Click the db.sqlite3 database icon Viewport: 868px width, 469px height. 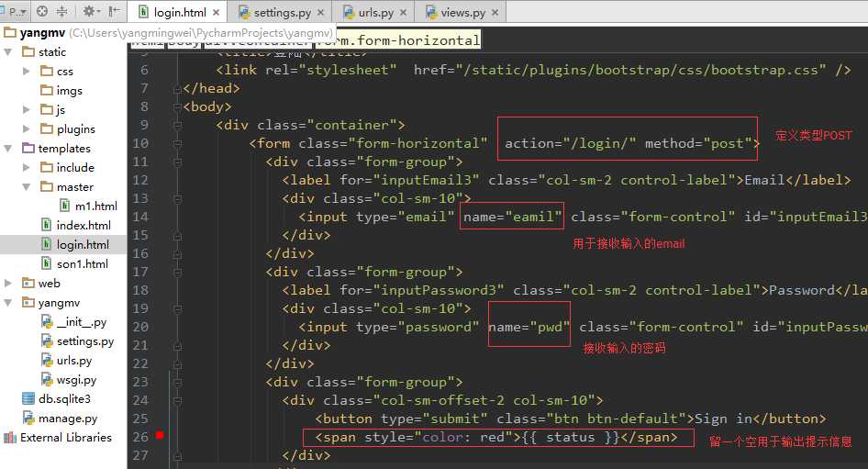coord(28,398)
